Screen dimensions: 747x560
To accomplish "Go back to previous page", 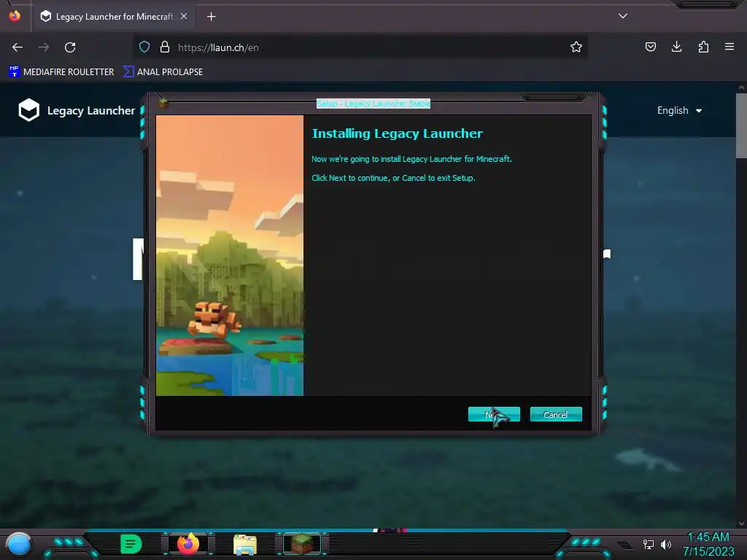I will pos(18,47).
